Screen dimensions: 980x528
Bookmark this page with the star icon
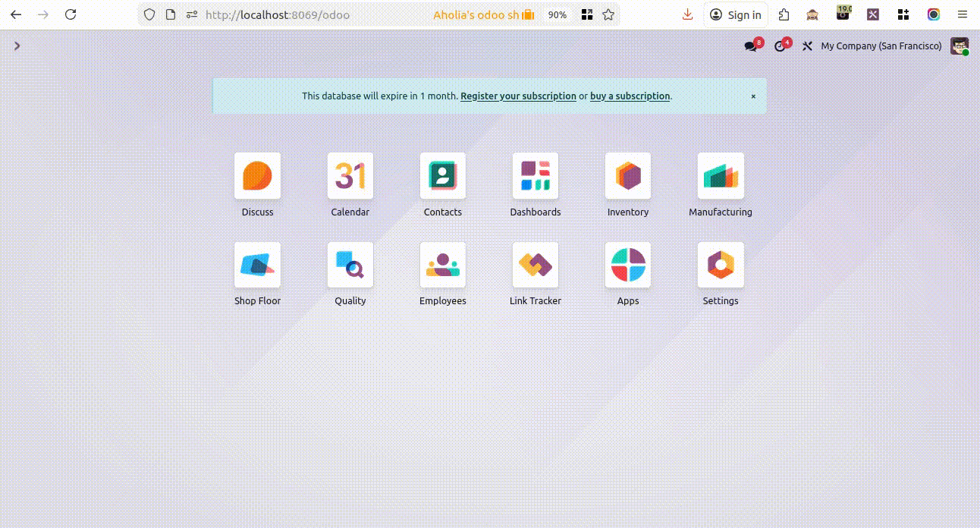pos(608,14)
